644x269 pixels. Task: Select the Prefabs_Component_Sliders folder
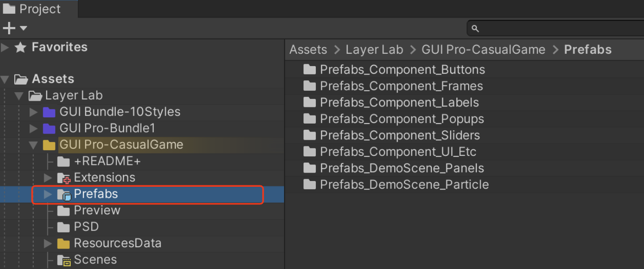[x=392, y=135]
